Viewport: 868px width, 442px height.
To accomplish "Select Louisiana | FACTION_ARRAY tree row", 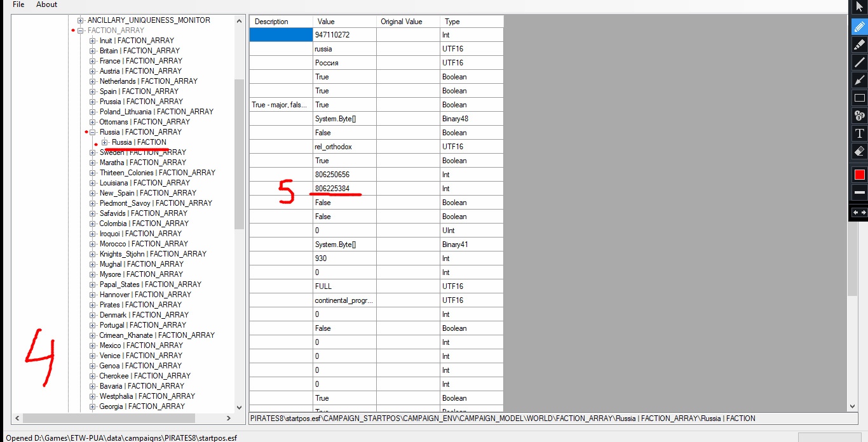I will (145, 183).
